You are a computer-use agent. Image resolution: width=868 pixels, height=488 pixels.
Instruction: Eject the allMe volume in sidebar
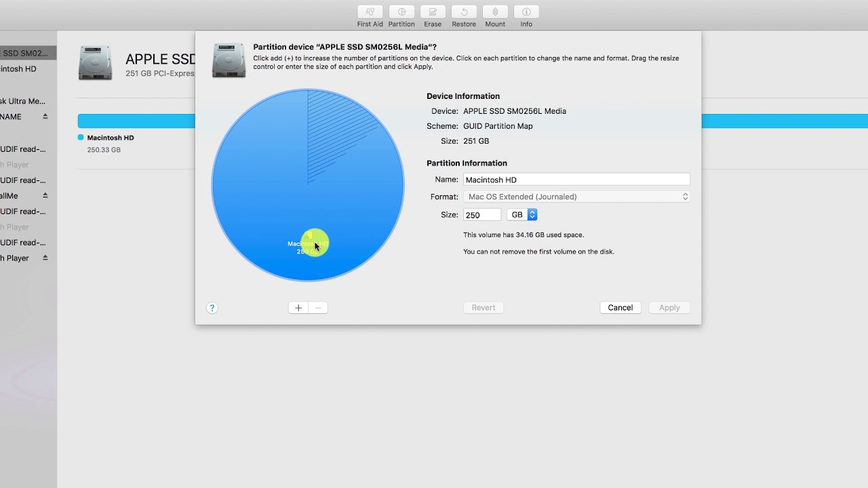[x=45, y=196]
